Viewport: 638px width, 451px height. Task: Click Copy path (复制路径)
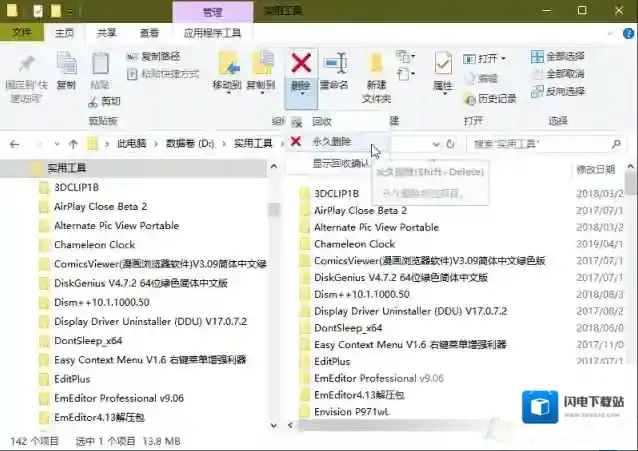point(153,57)
